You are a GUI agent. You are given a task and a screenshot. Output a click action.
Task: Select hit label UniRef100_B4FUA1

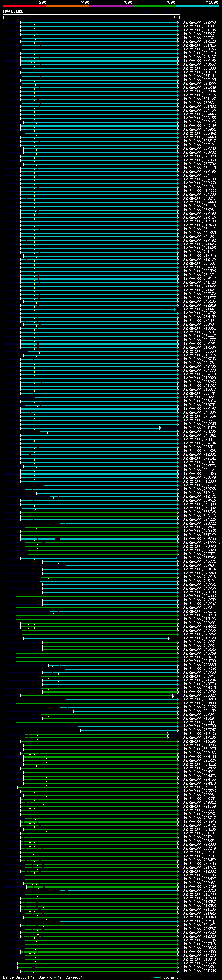tap(199, 435)
